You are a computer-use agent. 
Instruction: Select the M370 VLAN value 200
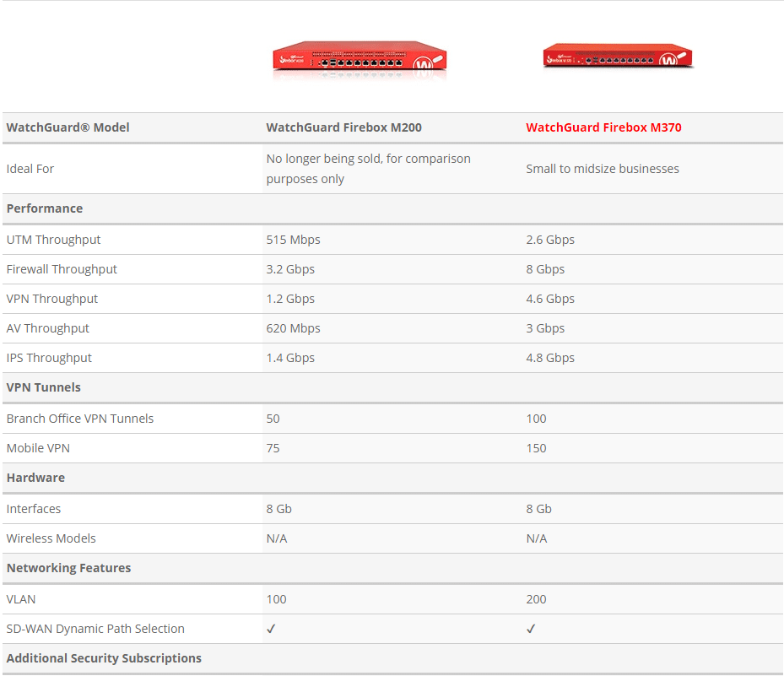pos(536,599)
